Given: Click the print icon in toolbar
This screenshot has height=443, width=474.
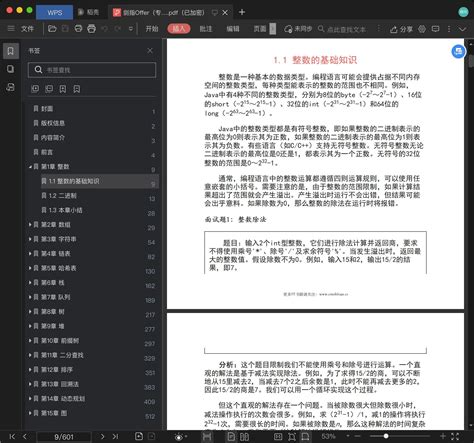Looking at the screenshot, I should (91, 29).
